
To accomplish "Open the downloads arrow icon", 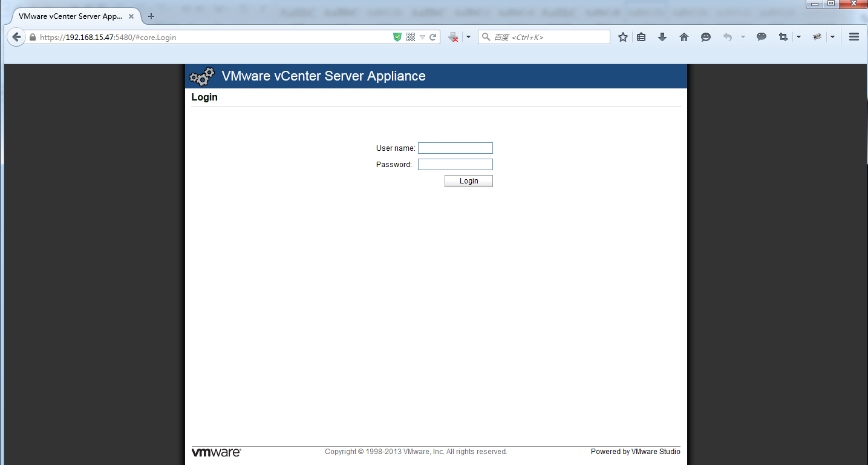I will [662, 37].
